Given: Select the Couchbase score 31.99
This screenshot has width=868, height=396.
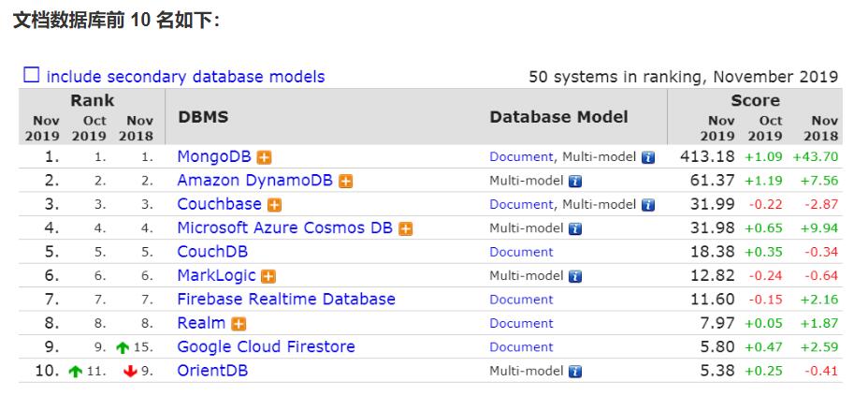Looking at the screenshot, I should (x=713, y=204).
